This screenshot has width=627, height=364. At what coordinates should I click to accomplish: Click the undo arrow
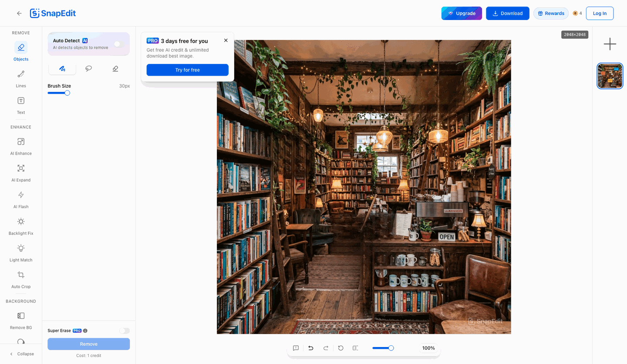(x=311, y=348)
